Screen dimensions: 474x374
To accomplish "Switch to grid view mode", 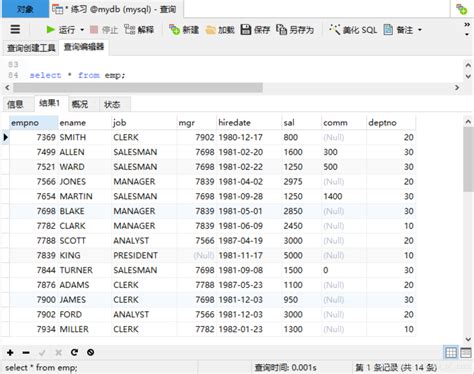I will tap(451, 352).
